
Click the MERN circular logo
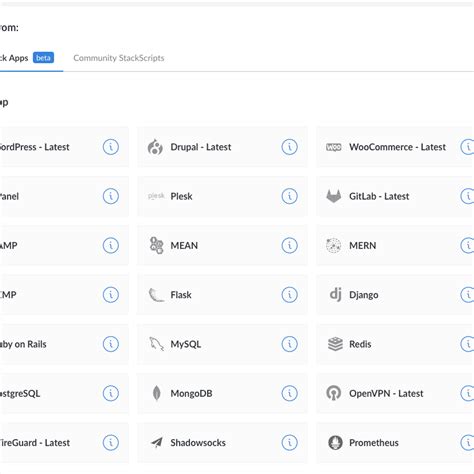click(x=334, y=246)
